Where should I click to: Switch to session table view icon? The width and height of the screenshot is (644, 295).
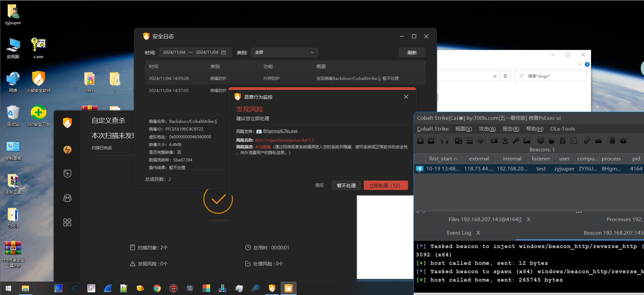[469, 141]
